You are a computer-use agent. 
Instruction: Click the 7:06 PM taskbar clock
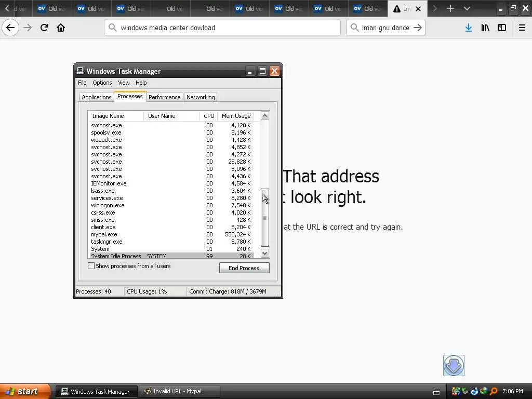[x=513, y=391]
